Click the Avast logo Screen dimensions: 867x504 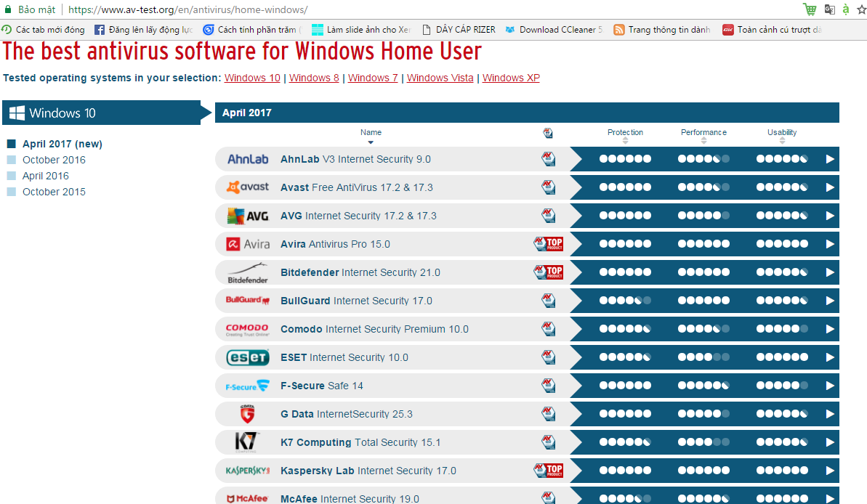point(248,187)
